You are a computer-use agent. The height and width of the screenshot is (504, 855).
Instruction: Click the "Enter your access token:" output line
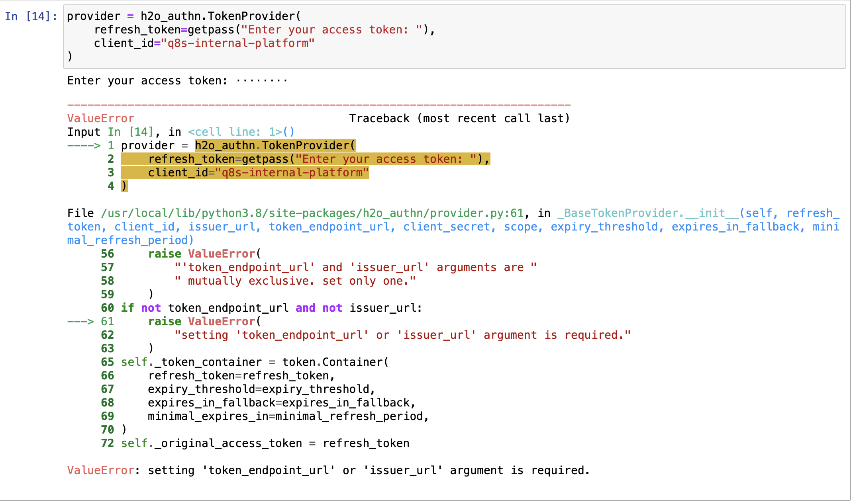click(177, 81)
